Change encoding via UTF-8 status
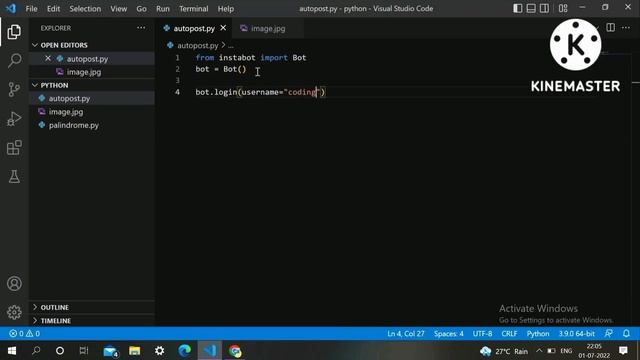Screen dimensions: 640x360 482,333
